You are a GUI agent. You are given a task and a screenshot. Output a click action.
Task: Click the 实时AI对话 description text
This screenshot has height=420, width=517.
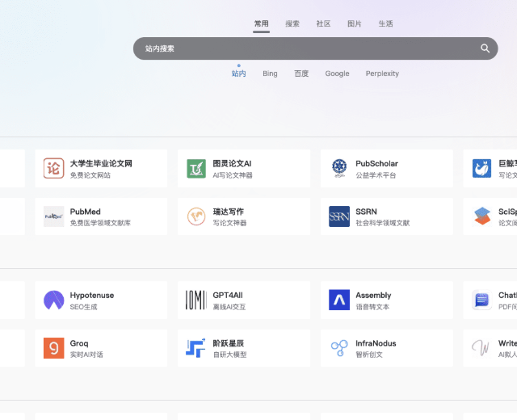[86, 355]
